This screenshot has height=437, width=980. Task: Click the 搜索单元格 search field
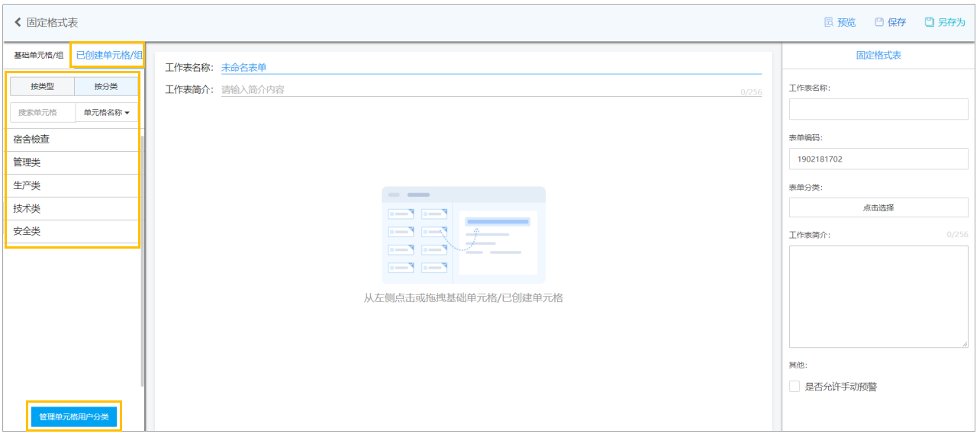[x=43, y=112]
